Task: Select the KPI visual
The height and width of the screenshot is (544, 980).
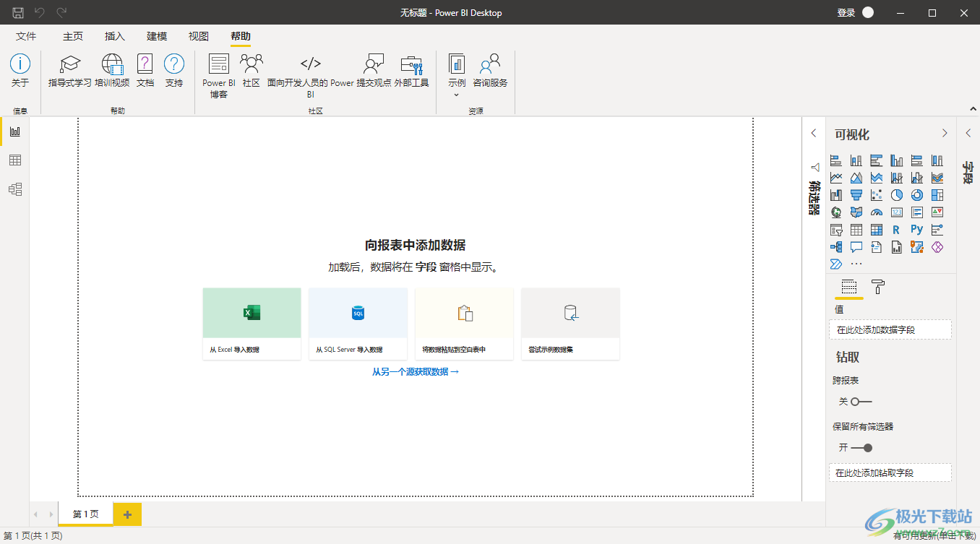Action: (x=937, y=212)
